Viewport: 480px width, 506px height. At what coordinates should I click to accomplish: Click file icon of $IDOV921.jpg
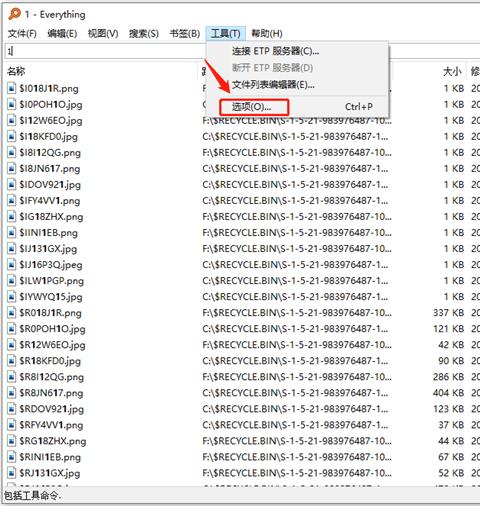12,184
